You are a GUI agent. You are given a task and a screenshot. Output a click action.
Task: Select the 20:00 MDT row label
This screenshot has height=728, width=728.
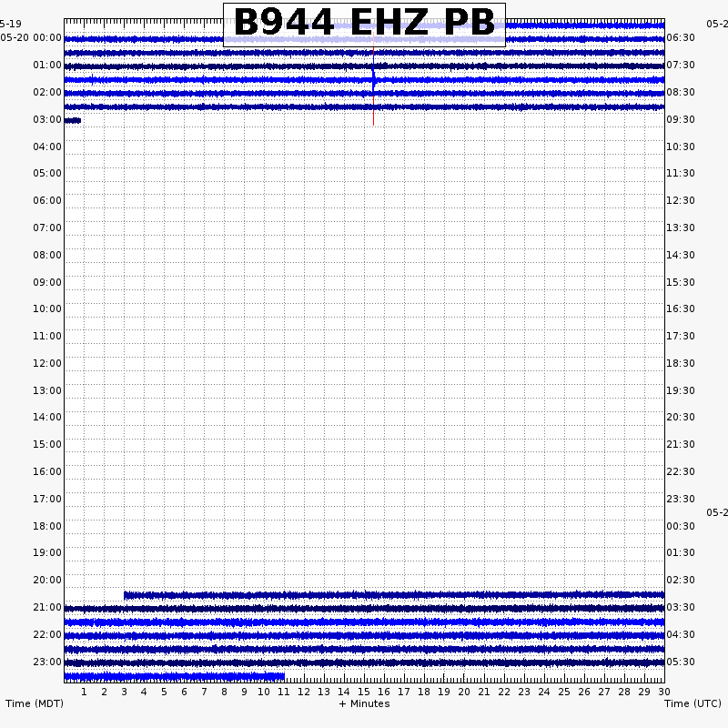(47, 580)
